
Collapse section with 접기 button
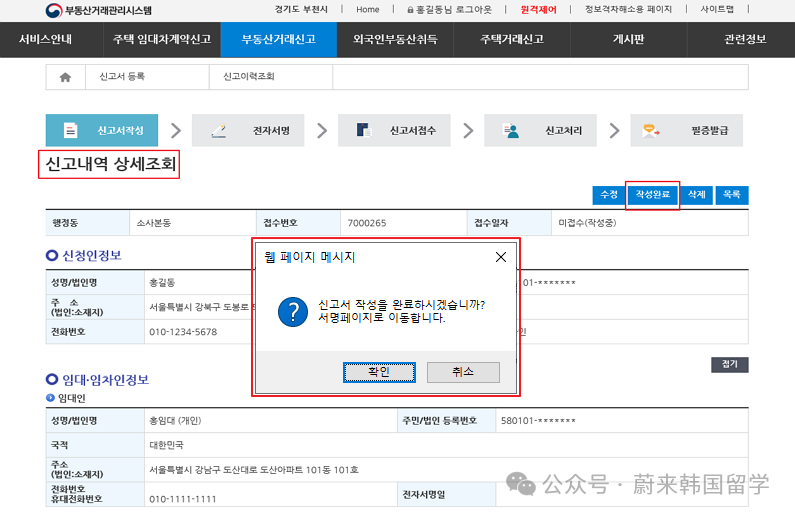tap(730, 364)
